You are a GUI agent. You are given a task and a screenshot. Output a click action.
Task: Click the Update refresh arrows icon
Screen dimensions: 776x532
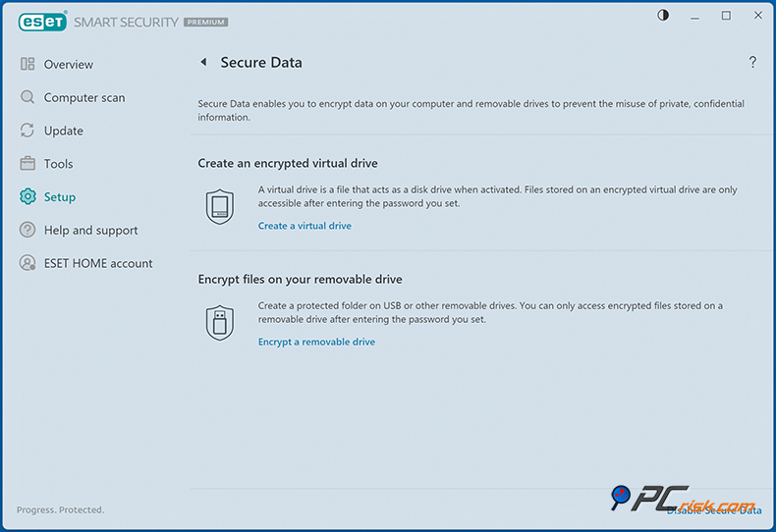point(28,131)
